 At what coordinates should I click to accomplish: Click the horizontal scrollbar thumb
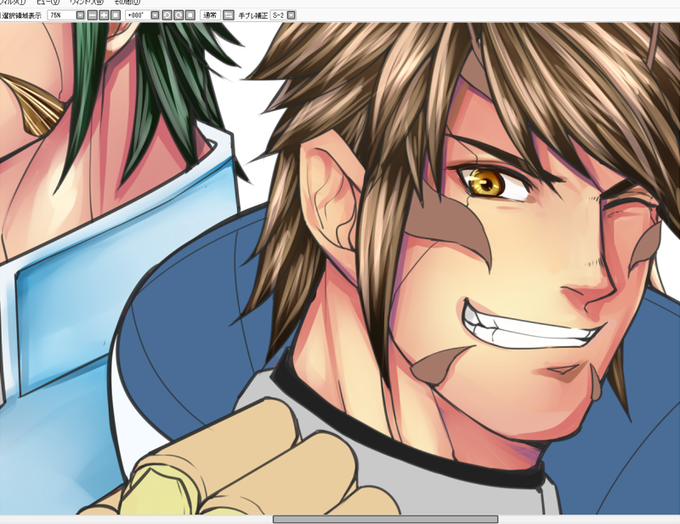click(x=385, y=519)
